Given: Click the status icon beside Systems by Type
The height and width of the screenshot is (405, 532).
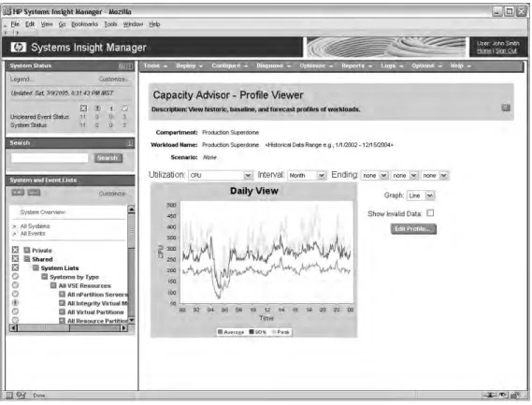Looking at the screenshot, I should 15,277.
